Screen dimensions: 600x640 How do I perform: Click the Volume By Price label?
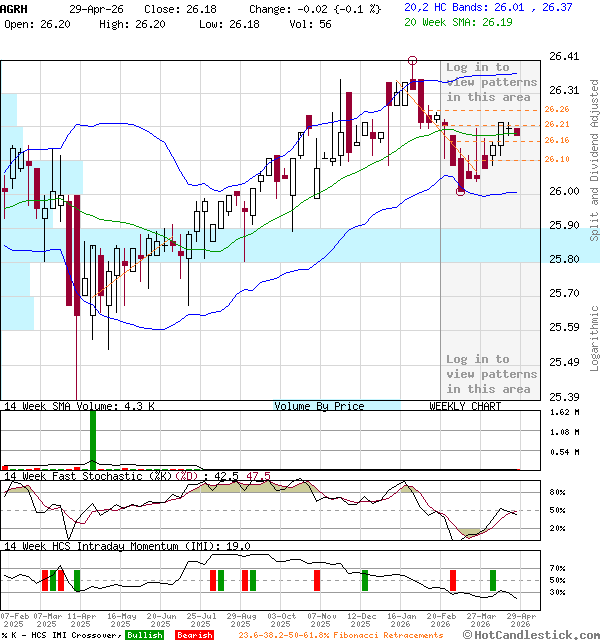tap(319, 406)
